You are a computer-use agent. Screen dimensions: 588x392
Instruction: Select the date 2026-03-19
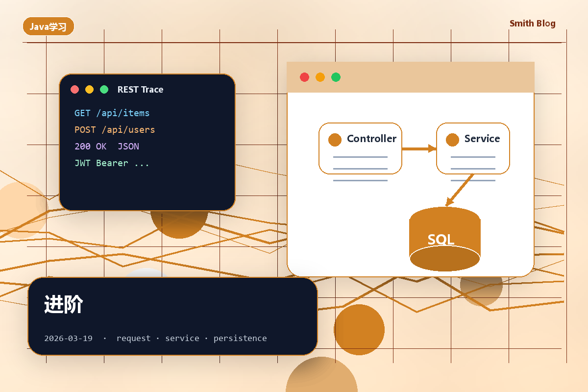pos(68,339)
